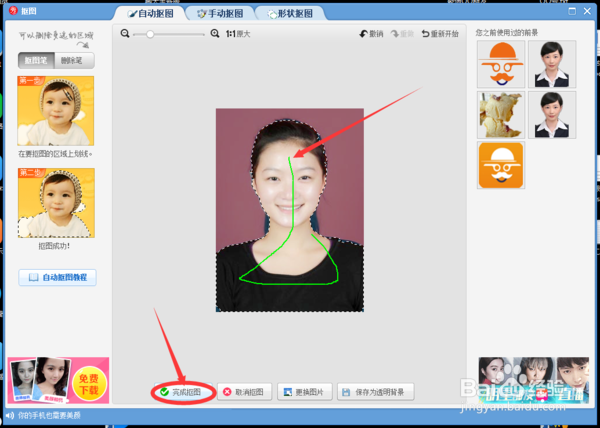Open the 自动抠图教程 tutorial
The height and width of the screenshot is (428, 600).
click(57, 277)
